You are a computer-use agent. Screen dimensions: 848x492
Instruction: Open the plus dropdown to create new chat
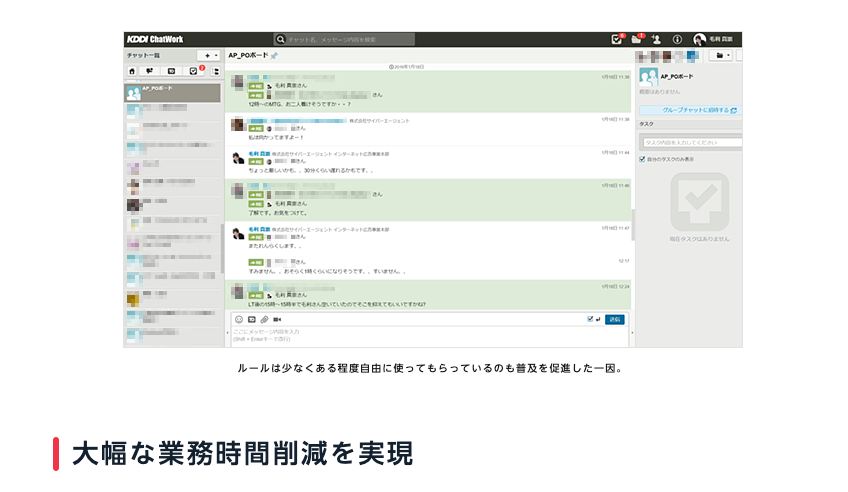click(x=210, y=55)
